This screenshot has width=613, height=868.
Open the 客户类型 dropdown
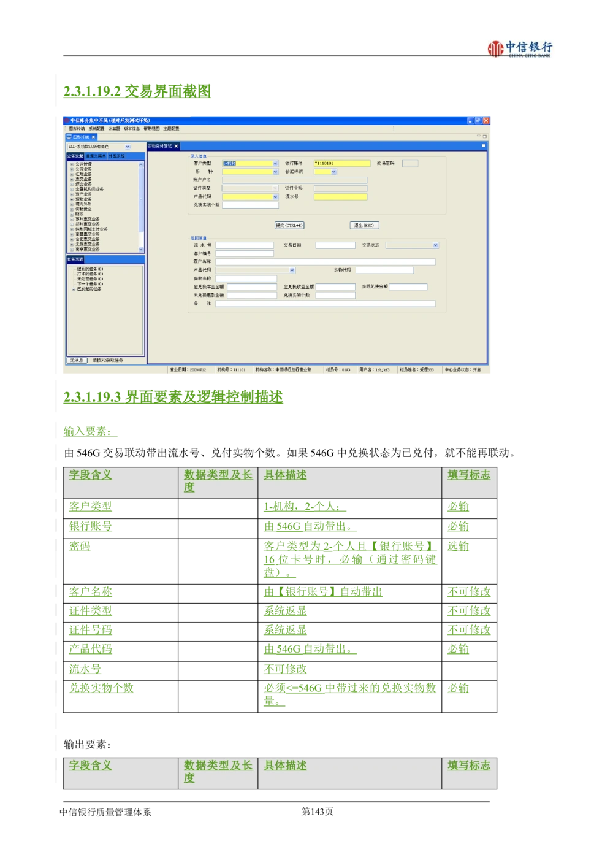coord(275,164)
